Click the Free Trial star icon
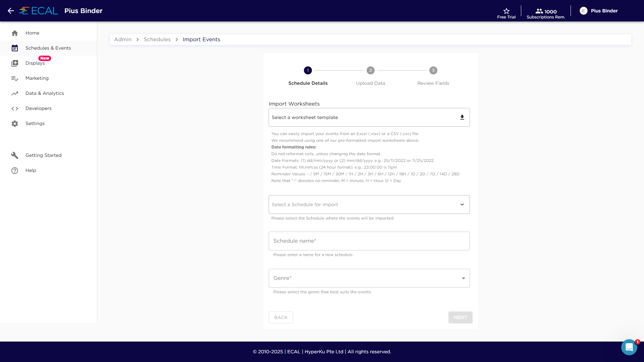 click(506, 11)
